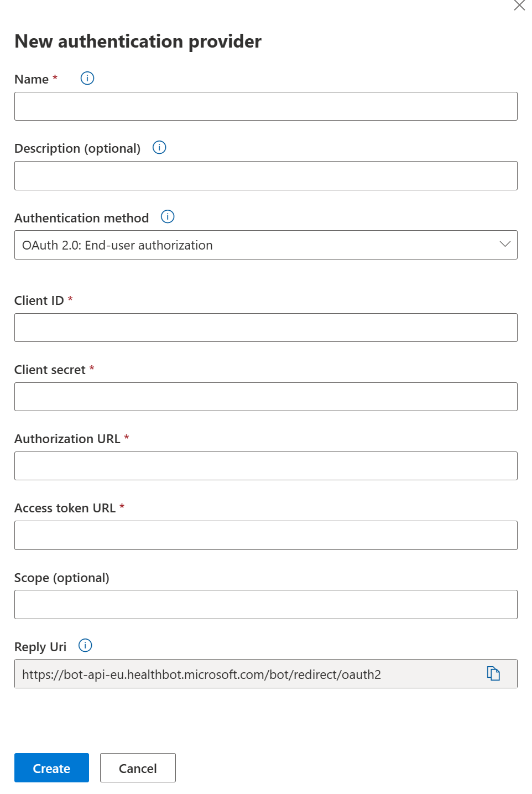This screenshot has height=794, width=532.
Task: Select the read-only Reply Uri URL text
Action: (201, 674)
